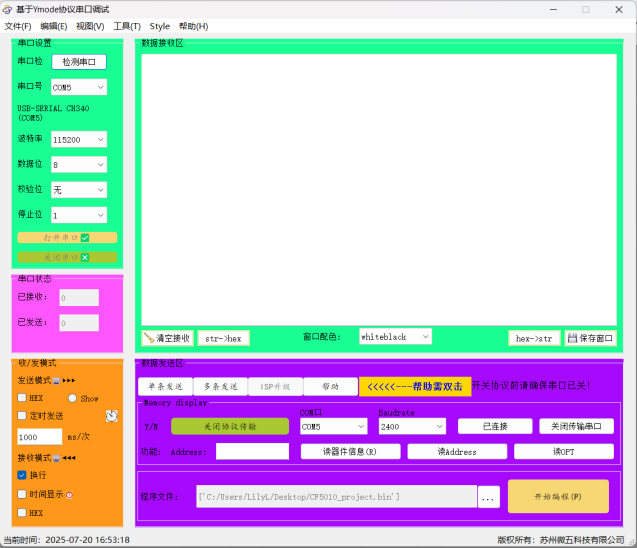
Task: Expand the 窗口配色 whiteblack dropdown
Action: [x=394, y=337]
